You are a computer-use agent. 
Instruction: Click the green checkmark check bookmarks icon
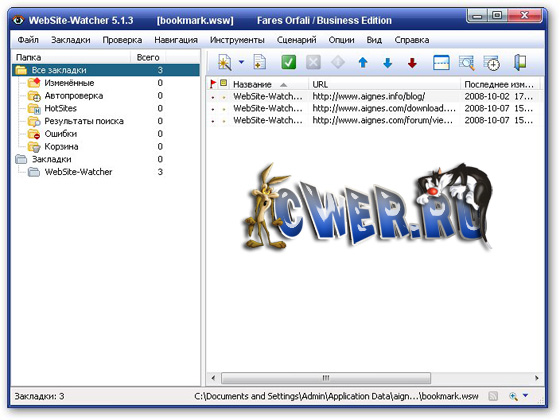pyautogui.click(x=288, y=62)
